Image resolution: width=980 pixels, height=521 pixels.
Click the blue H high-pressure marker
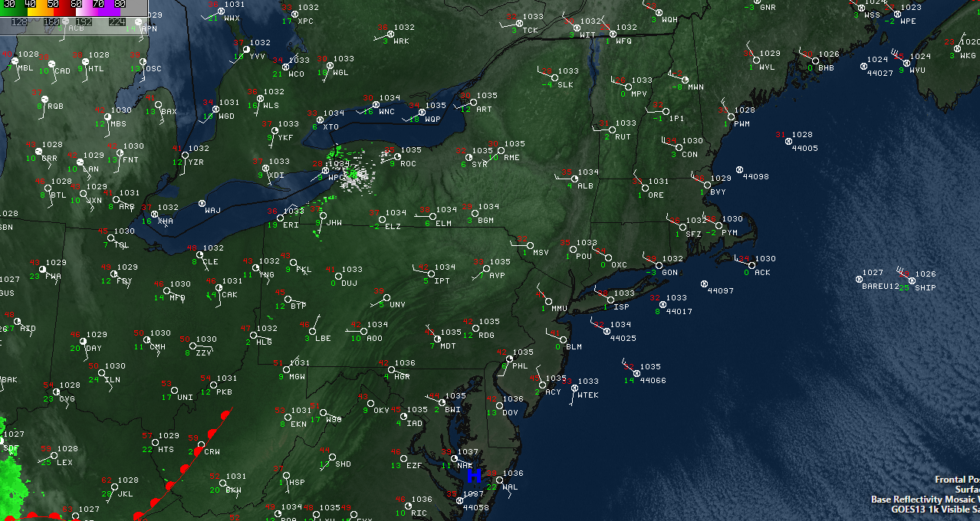click(x=472, y=476)
